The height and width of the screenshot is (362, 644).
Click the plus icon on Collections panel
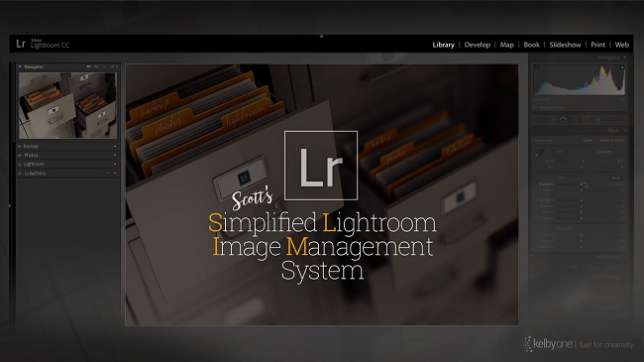[115, 174]
